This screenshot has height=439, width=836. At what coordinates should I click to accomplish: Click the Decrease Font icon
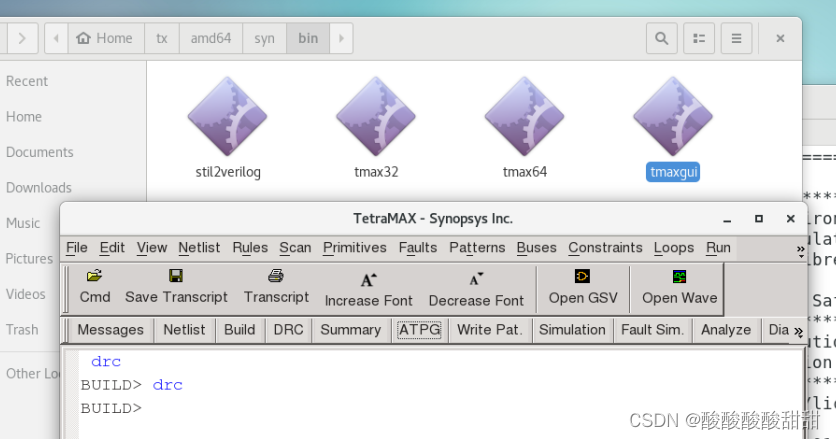476,279
